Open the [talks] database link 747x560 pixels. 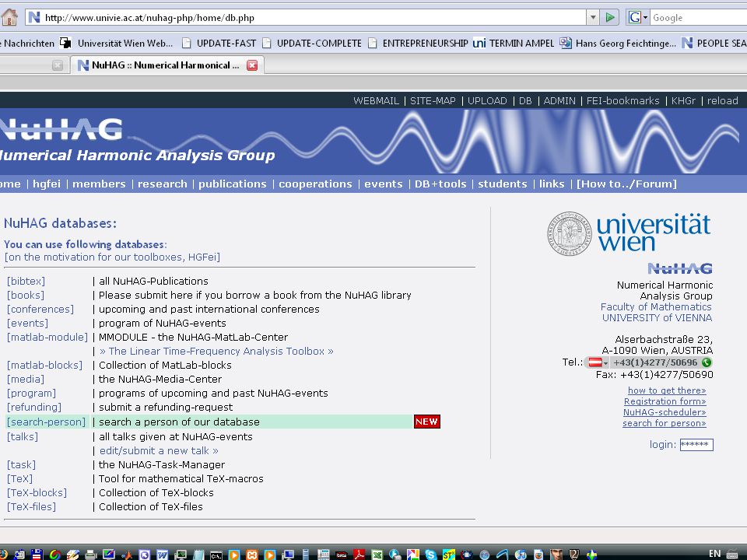(22, 436)
